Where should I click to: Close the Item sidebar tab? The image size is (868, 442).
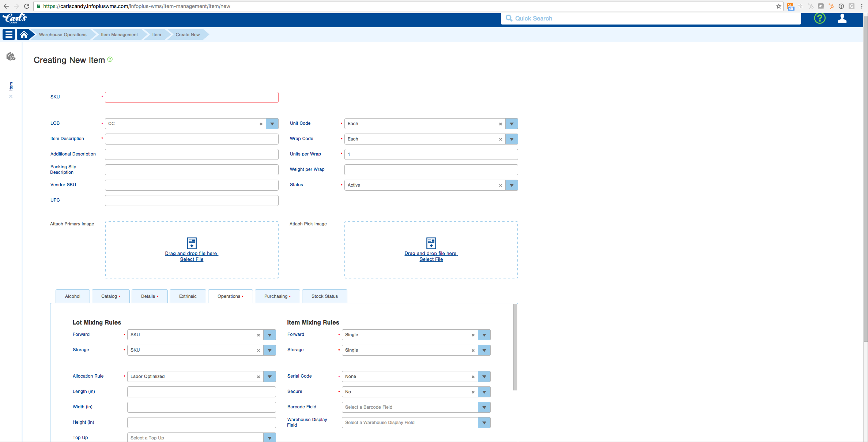click(x=11, y=97)
